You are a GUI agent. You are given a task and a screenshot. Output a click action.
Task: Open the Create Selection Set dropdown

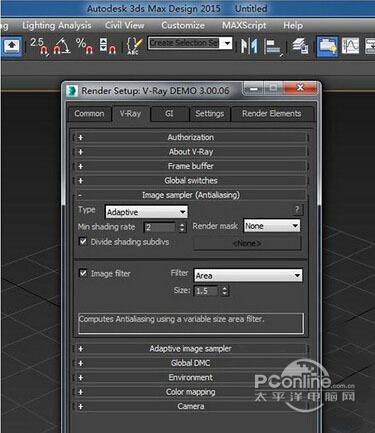(227, 43)
